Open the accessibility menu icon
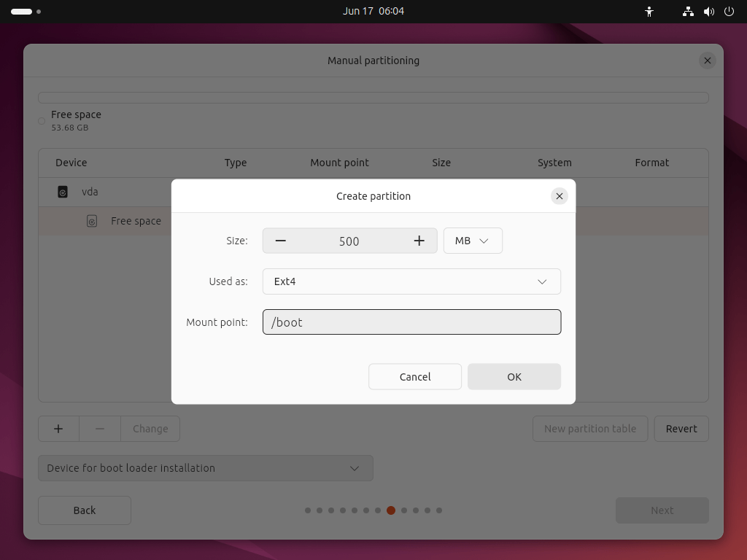 pos(649,12)
